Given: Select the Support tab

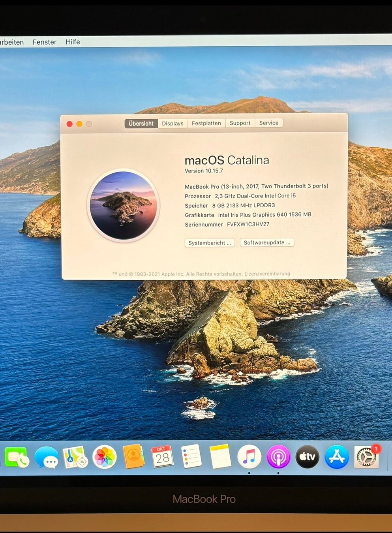Looking at the screenshot, I should click(x=240, y=123).
